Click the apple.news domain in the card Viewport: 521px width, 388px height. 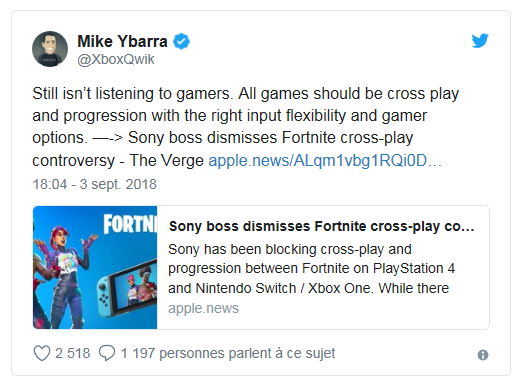click(x=203, y=308)
